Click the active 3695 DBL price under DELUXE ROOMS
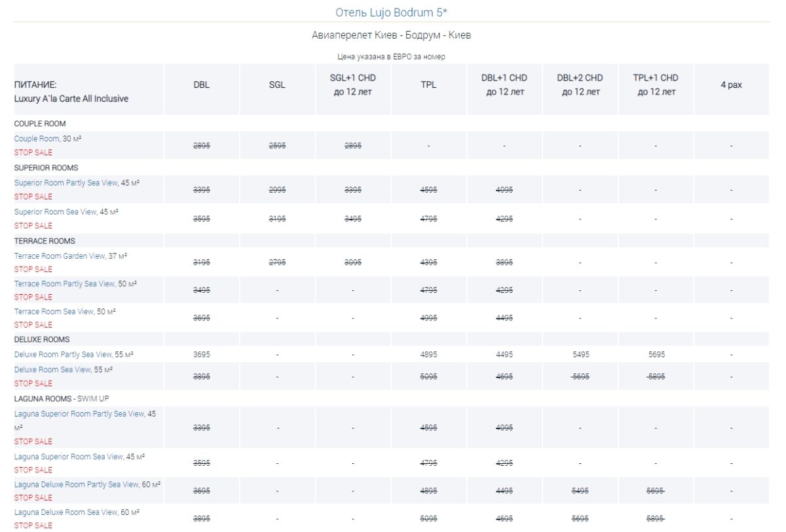This screenshot has width=786, height=532. [x=202, y=354]
